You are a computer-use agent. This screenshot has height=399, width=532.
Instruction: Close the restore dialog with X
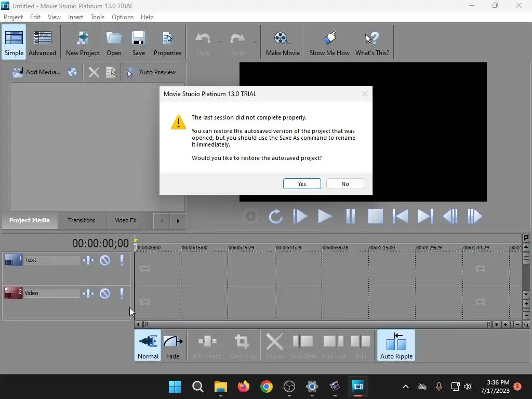pos(365,94)
